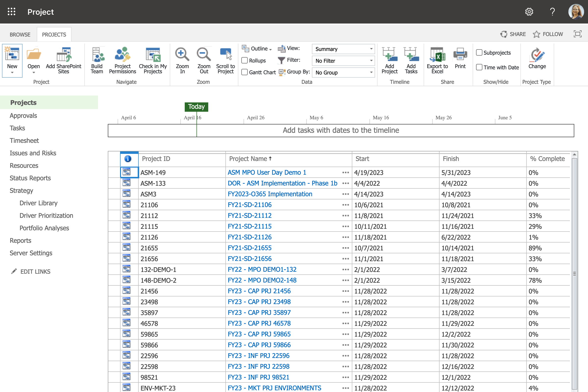Click the help question mark icon
This screenshot has height=392, width=588.
[552, 12]
